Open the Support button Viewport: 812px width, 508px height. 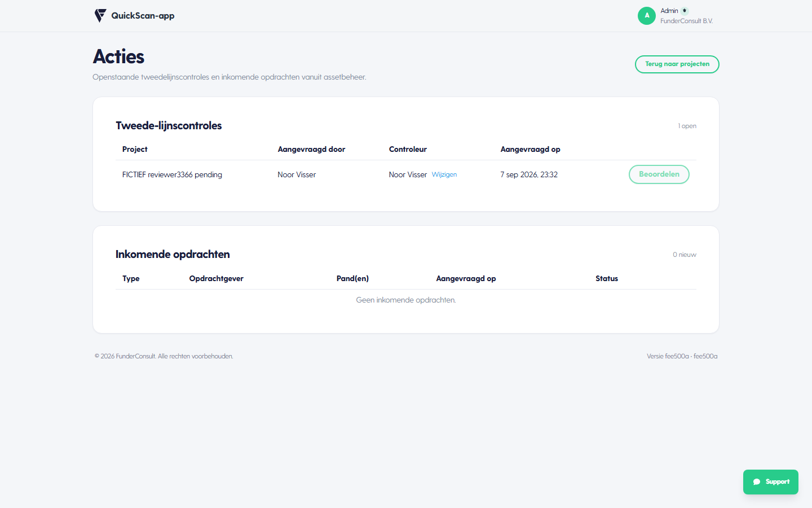tap(771, 482)
